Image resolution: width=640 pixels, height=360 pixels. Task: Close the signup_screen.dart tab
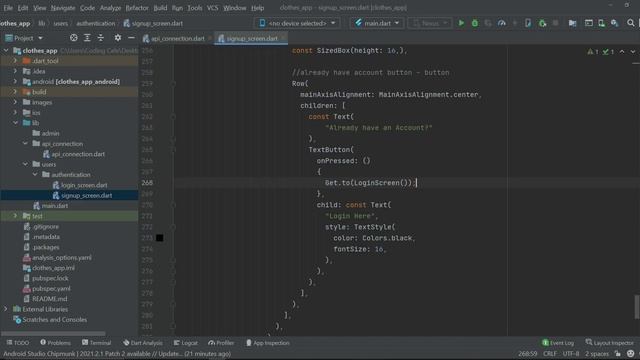[284, 38]
